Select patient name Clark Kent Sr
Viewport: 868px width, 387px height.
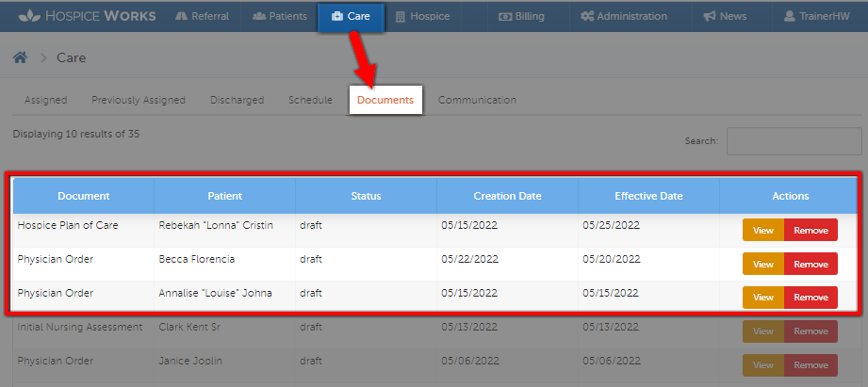click(x=189, y=327)
